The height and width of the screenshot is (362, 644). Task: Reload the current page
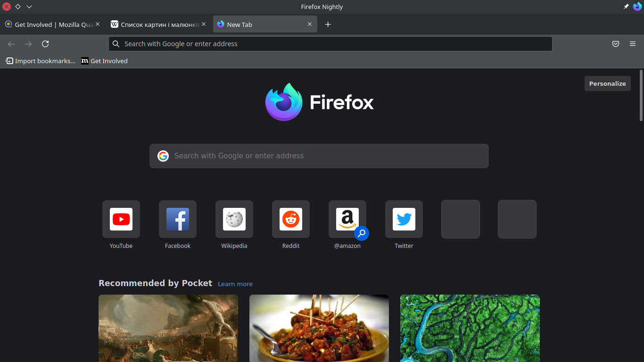[x=45, y=44]
